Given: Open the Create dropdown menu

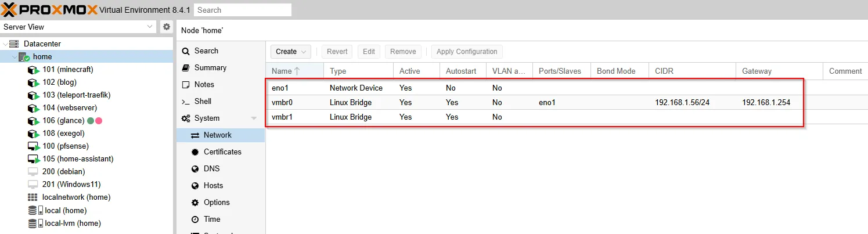Looking at the screenshot, I should (290, 52).
